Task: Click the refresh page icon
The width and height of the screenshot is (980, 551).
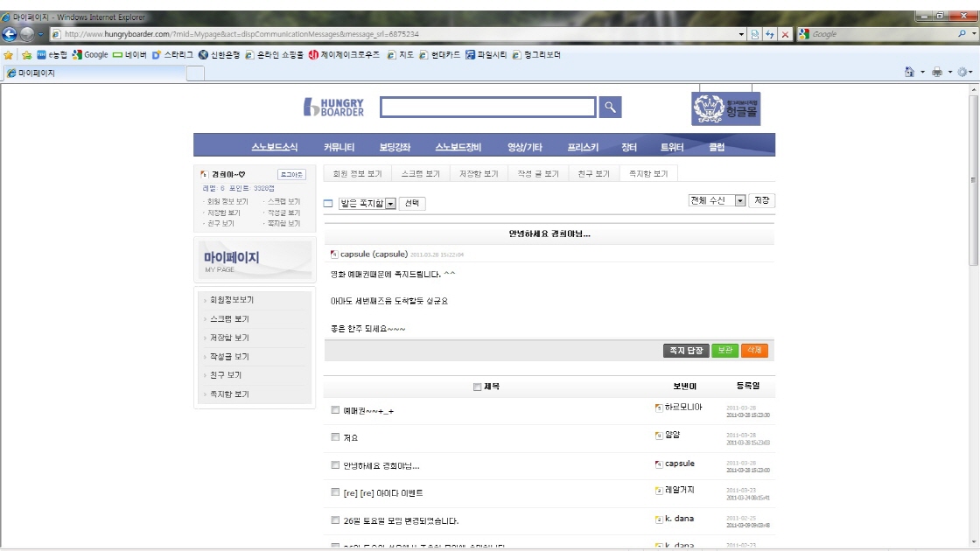Action: click(x=769, y=34)
